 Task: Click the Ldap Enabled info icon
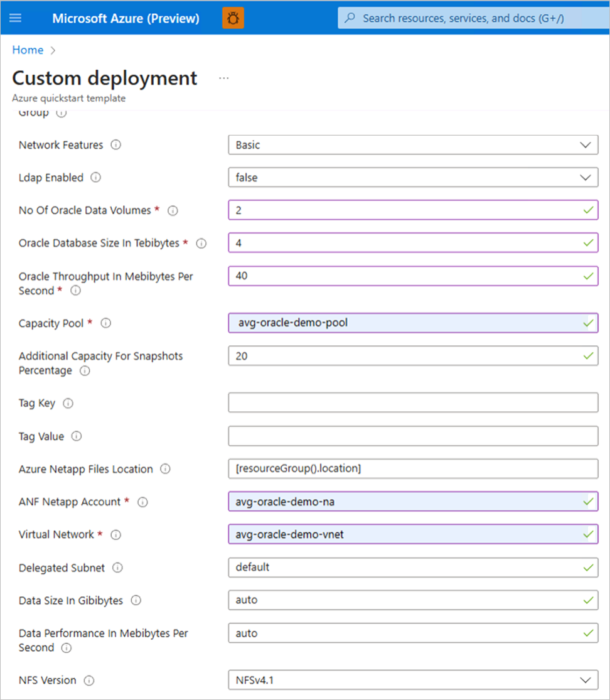click(x=96, y=178)
